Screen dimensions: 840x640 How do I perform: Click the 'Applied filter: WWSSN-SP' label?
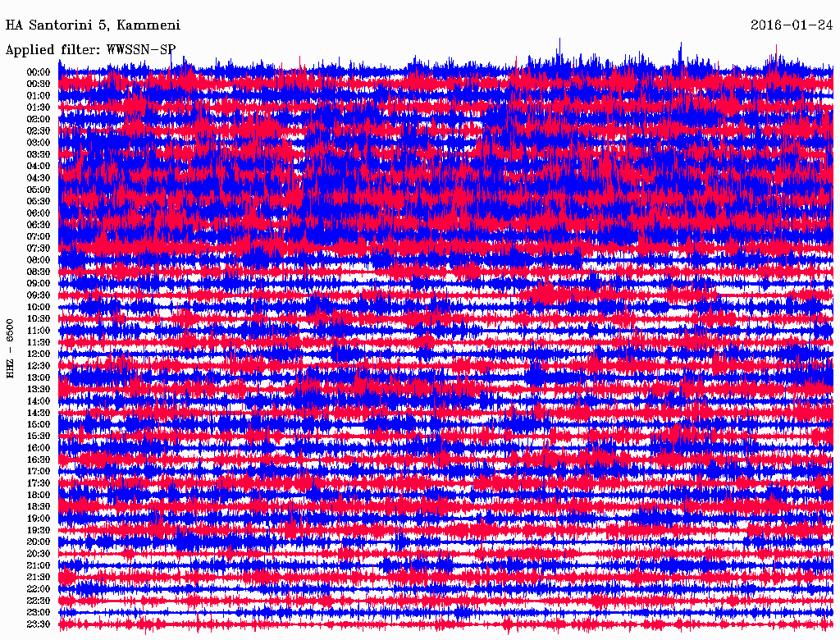pyautogui.click(x=90, y=50)
